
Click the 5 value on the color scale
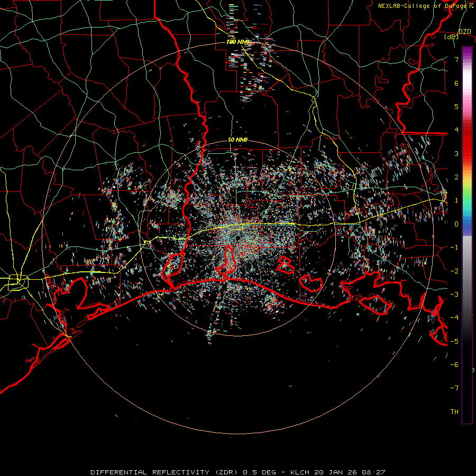click(x=456, y=106)
